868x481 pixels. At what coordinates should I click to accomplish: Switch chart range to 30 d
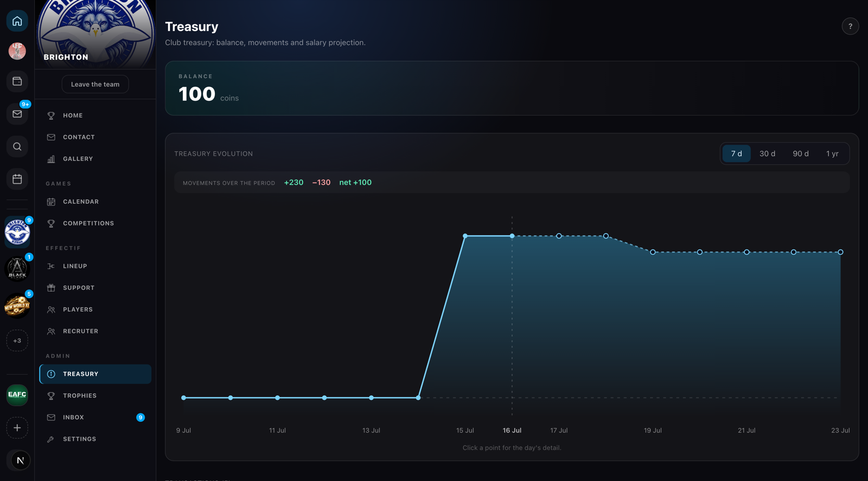coord(767,153)
